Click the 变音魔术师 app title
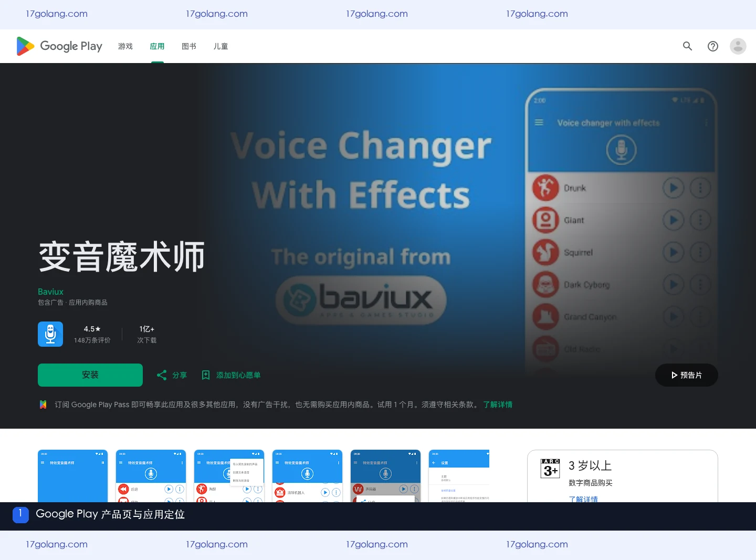Image resolution: width=756 pixels, height=560 pixels. click(x=122, y=257)
